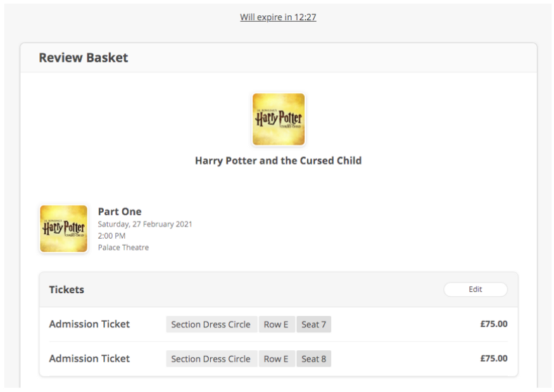Image resolution: width=554 pixels, height=392 pixels.
Task: Select the Seat 8 tag
Action: point(314,359)
